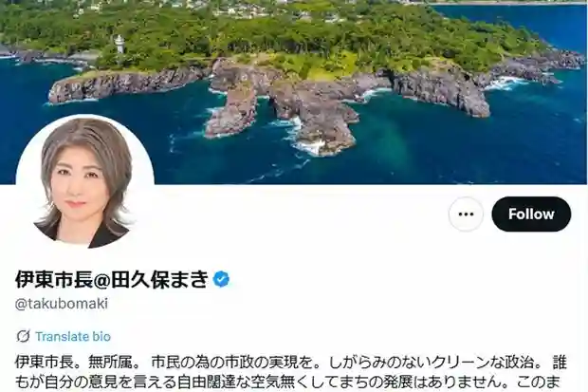Click the white surf at the cape tip
The height and width of the screenshot is (392, 588).
310,147
